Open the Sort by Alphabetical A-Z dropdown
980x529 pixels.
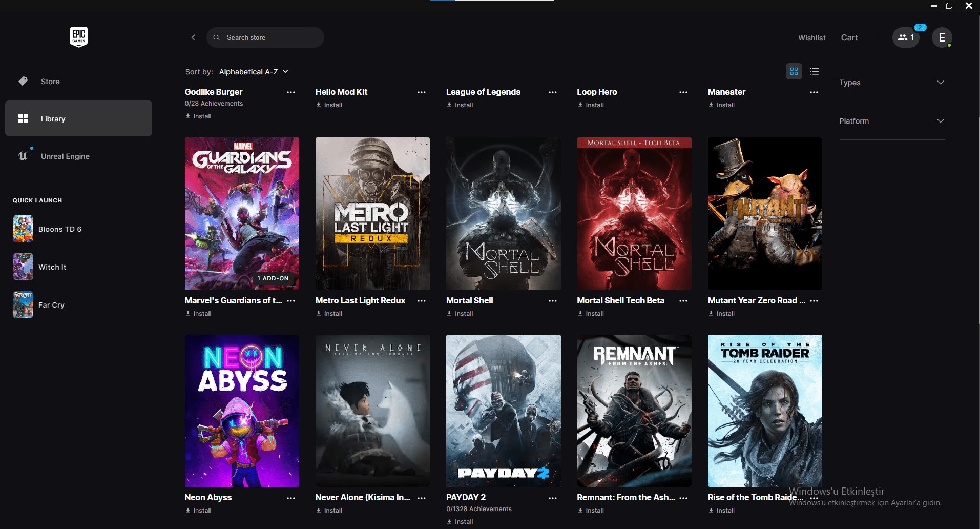click(x=254, y=72)
